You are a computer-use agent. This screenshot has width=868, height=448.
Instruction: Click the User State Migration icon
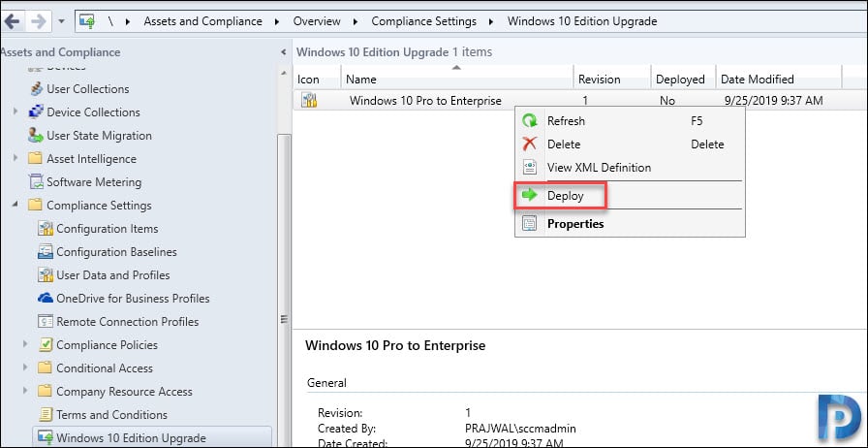36,136
